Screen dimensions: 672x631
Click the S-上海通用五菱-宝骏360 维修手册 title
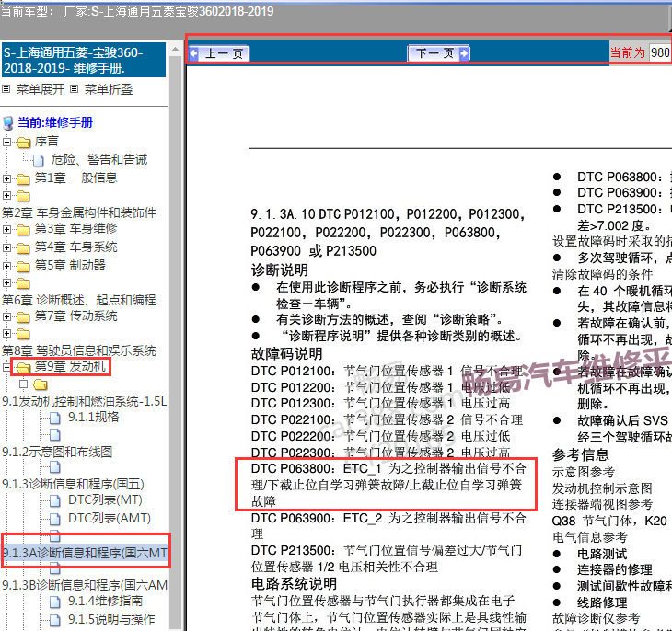(x=84, y=60)
